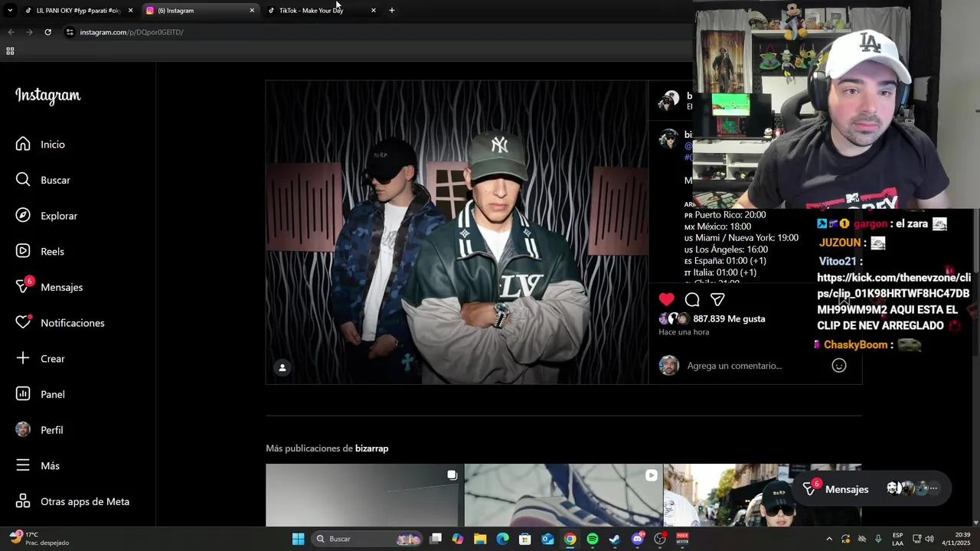Viewport: 980px width, 551px height.
Task: Open File Explorer from taskbar
Action: click(x=480, y=539)
